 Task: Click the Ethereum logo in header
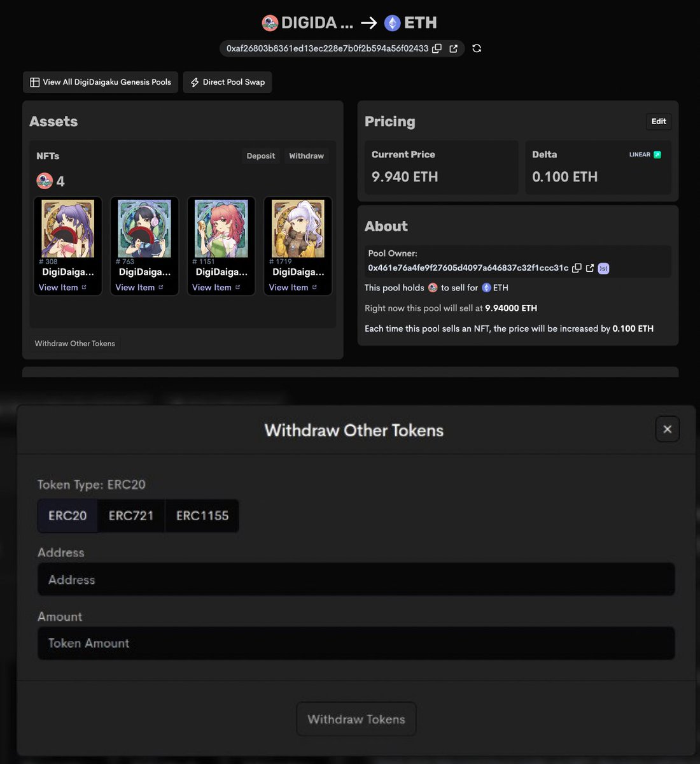coord(392,23)
